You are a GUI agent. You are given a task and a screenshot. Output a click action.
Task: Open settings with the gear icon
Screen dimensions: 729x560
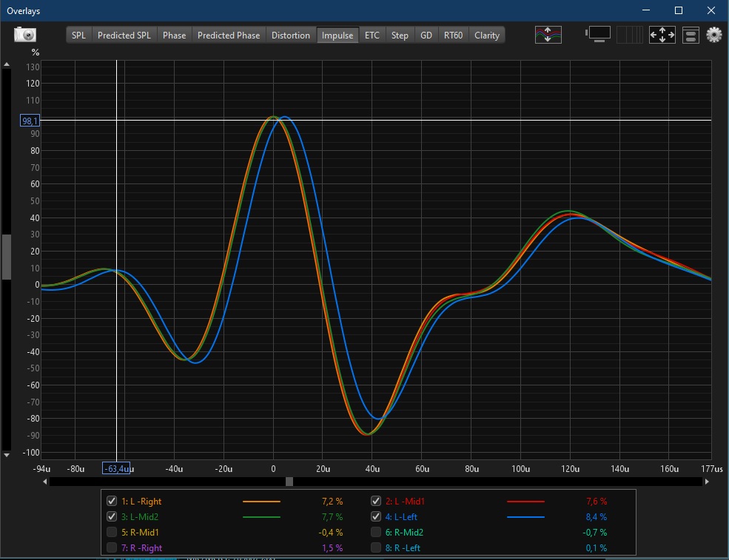click(713, 35)
